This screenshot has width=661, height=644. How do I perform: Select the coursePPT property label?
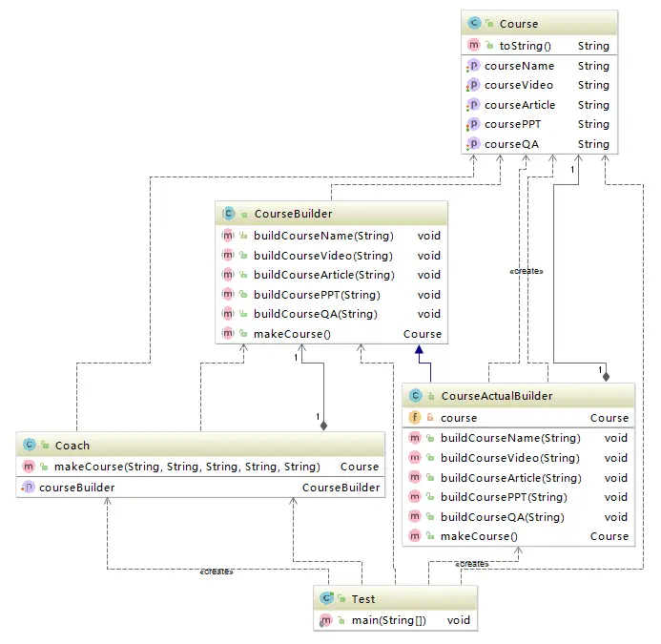(x=512, y=124)
